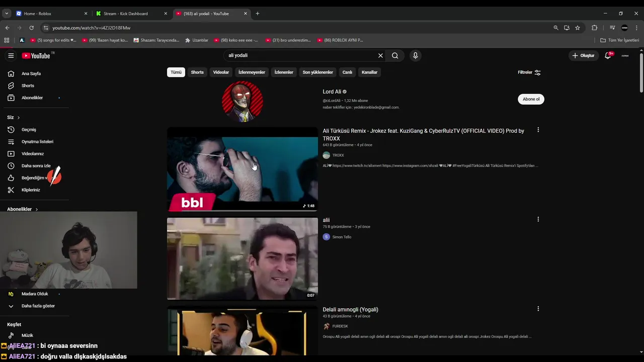This screenshot has width=644, height=362.
Task: Select the Son yüklenenler filter chip
Action: point(317,72)
